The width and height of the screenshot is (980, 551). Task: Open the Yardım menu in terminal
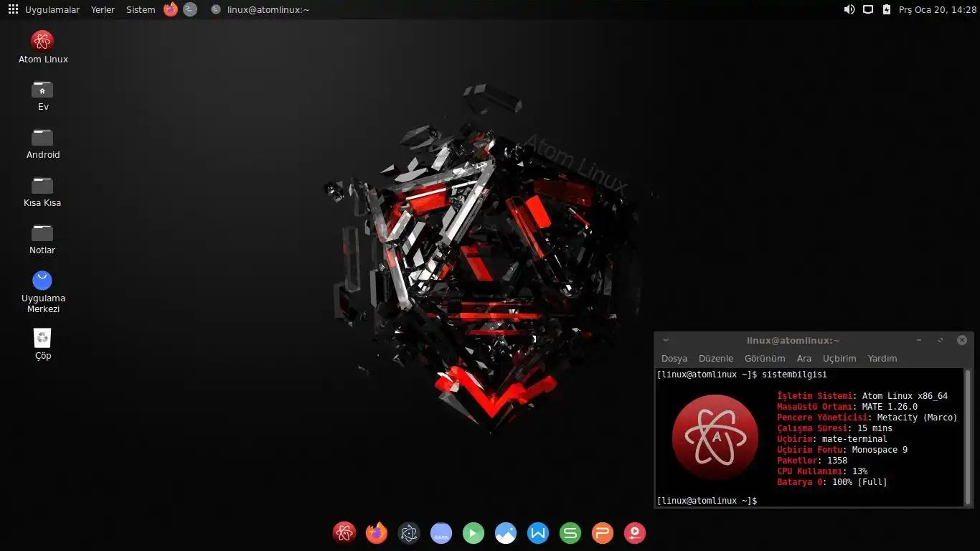tap(882, 358)
